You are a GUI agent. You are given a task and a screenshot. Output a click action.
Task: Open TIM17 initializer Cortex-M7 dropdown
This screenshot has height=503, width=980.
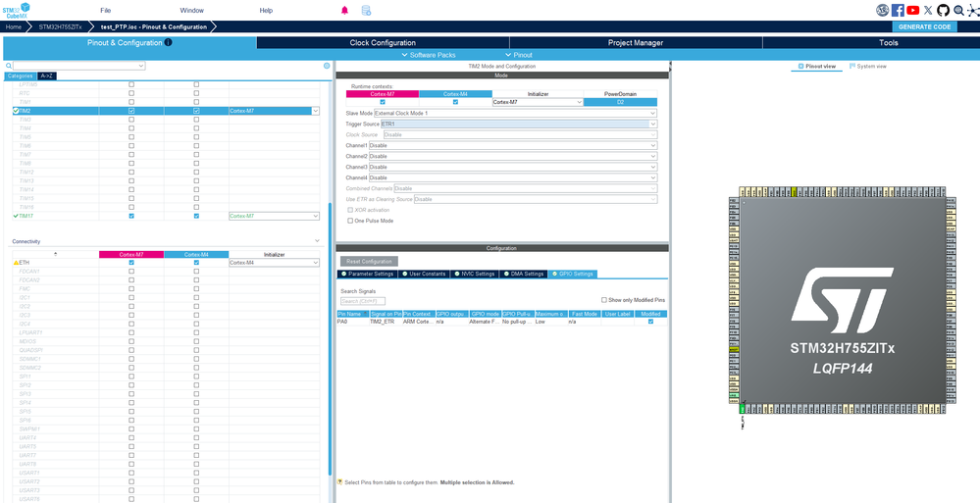tap(274, 216)
